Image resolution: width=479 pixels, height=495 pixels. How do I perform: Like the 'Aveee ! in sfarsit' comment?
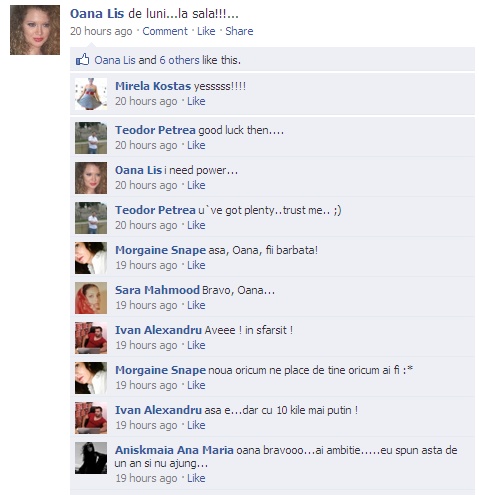coord(196,345)
